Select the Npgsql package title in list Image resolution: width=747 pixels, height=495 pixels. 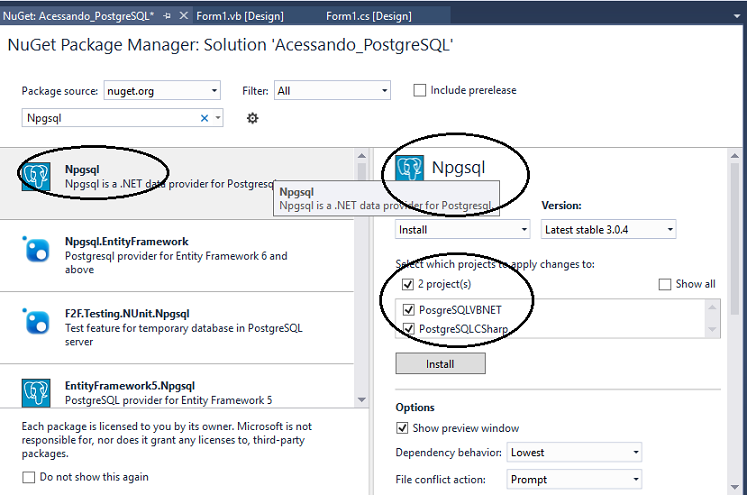click(82, 169)
